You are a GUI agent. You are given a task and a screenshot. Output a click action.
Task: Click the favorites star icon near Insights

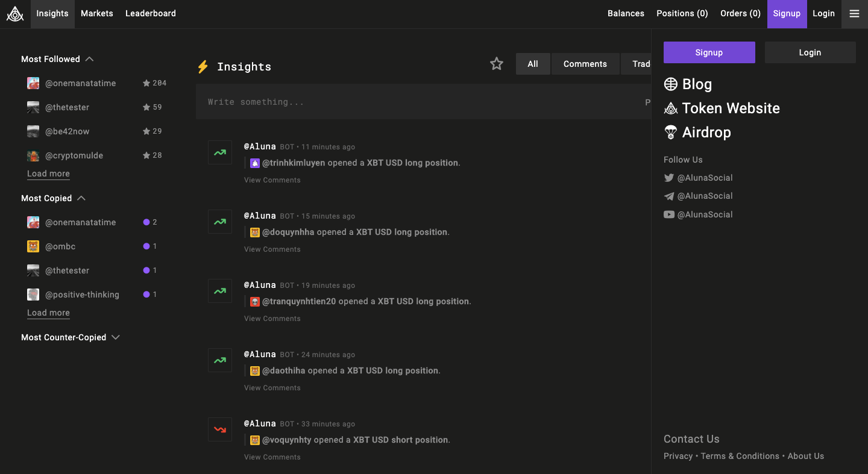click(497, 64)
